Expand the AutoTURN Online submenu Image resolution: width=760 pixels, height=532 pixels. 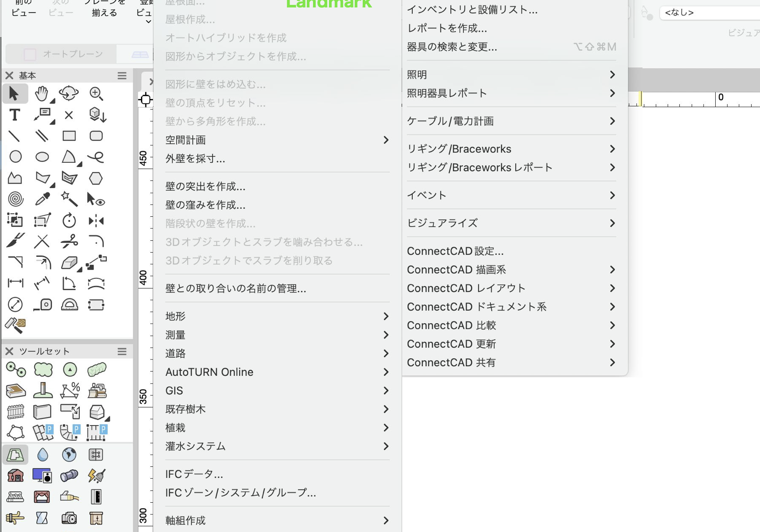pyautogui.click(x=277, y=372)
